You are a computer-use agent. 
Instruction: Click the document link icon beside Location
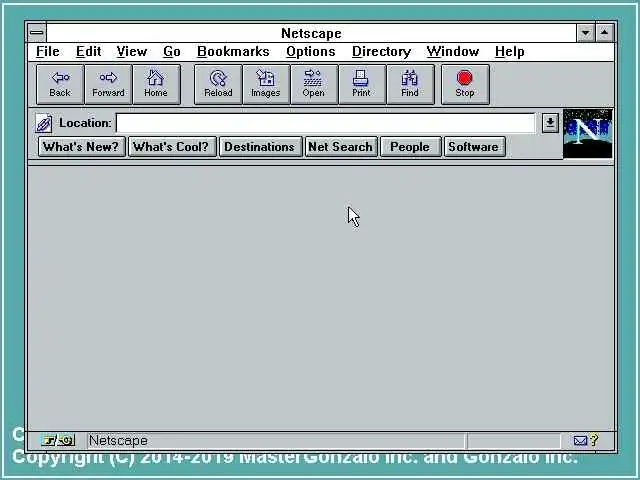(43, 123)
